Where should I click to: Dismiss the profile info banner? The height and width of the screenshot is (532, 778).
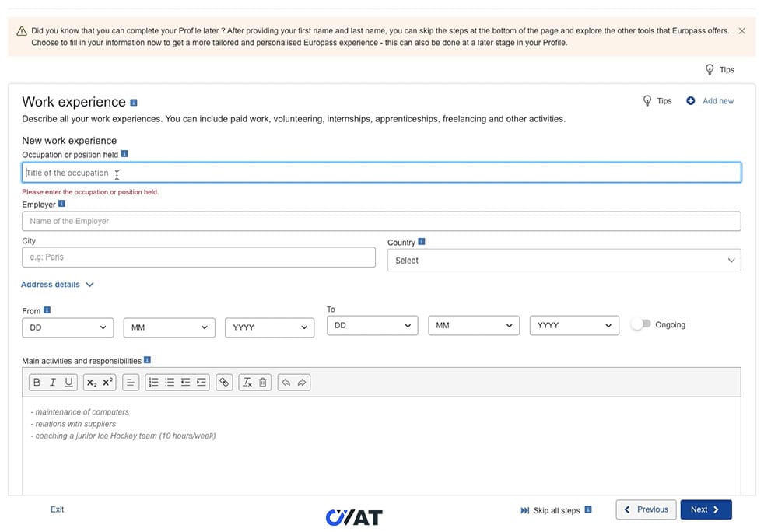pos(741,31)
